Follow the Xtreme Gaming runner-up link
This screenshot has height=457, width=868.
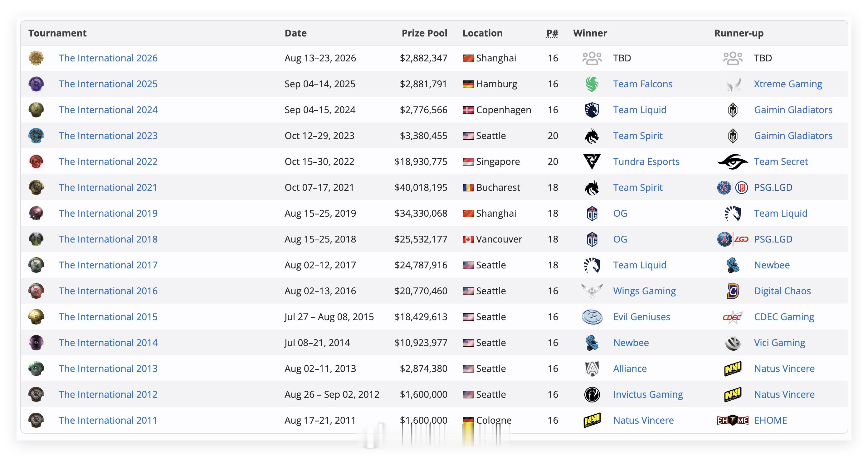[x=788, y=84]
